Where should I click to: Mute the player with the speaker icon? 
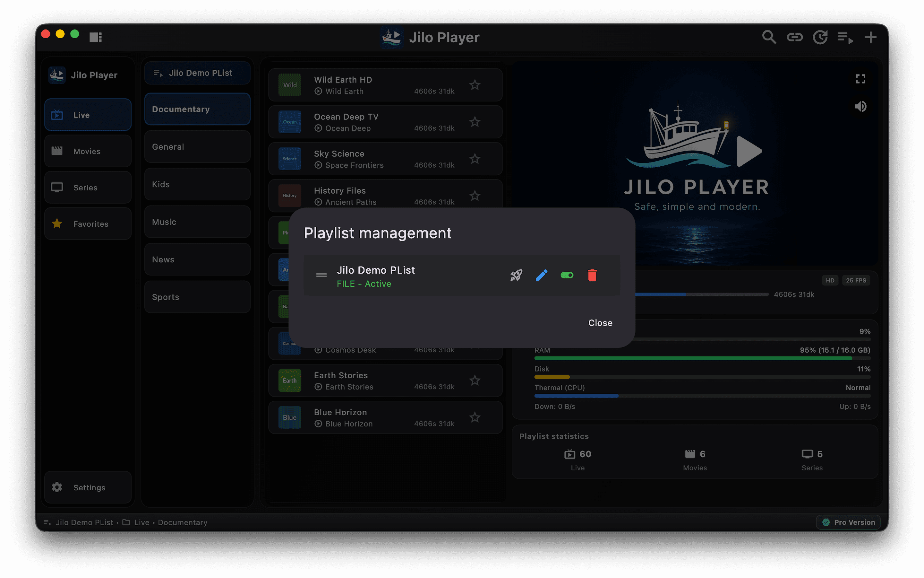(860, 107)
